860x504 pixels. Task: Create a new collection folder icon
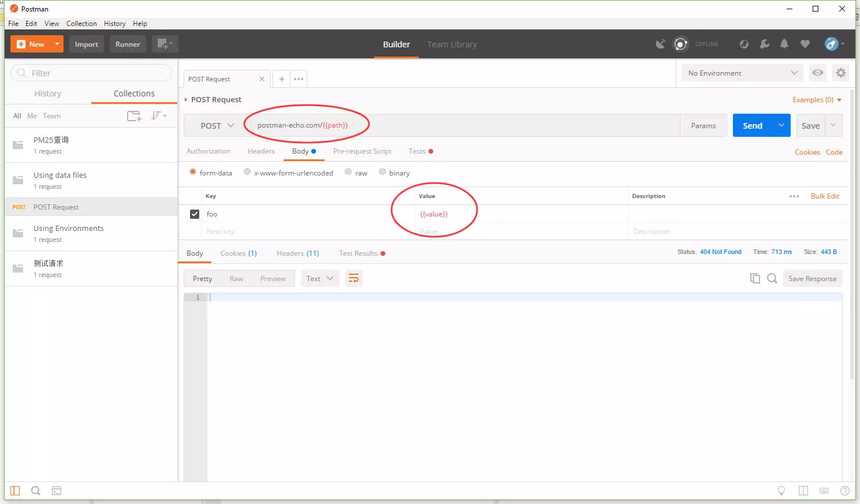[x=134, y=116]
